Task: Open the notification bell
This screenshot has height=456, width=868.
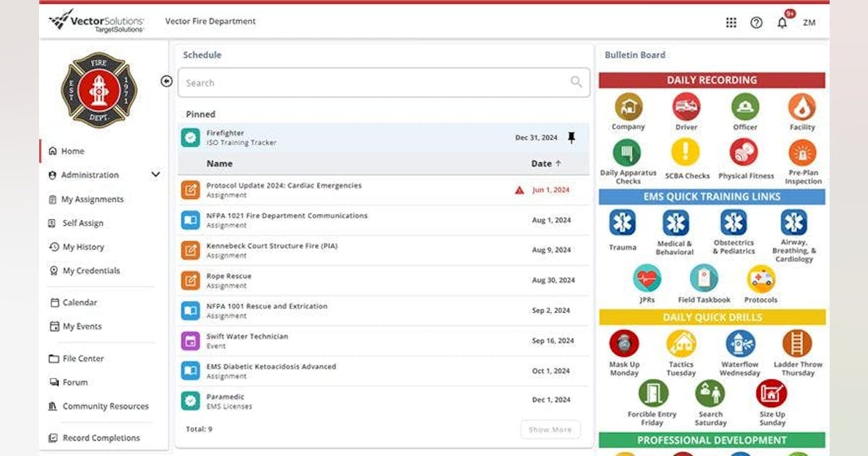Action: (780, 22)
